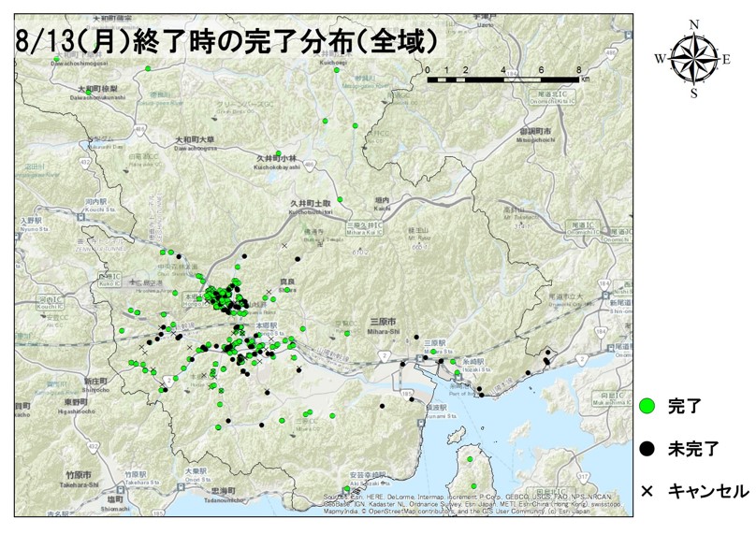
Task: Click the キャンセル legend text
Action: pos(707,490)
